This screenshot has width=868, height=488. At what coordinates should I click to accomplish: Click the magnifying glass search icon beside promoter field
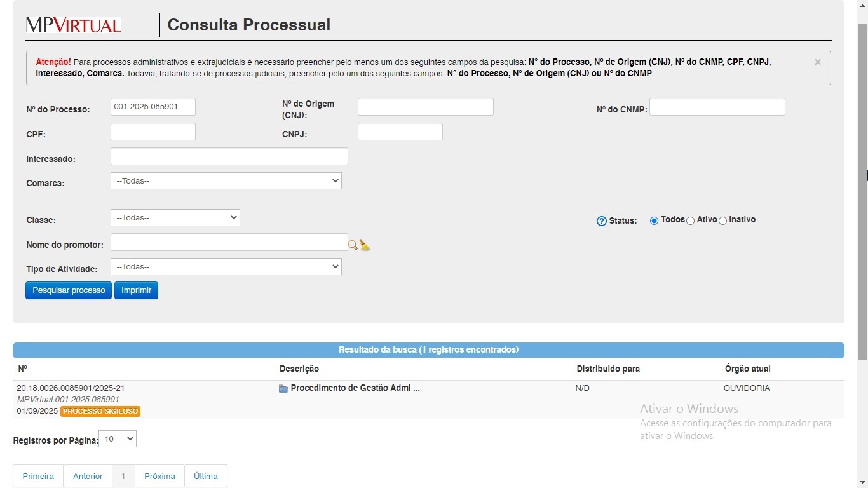coord(353,245)
